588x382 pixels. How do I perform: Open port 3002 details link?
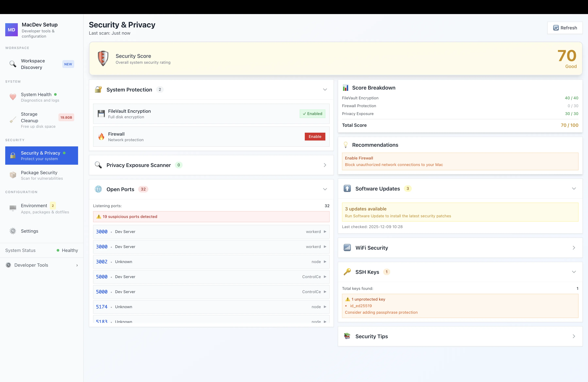tap(102, 262)
